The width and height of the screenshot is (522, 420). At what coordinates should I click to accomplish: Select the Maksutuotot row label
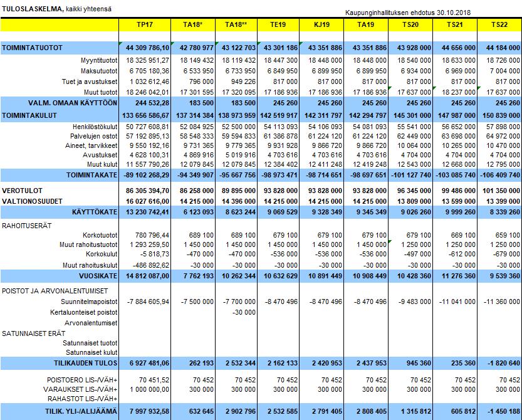(99, 71)
